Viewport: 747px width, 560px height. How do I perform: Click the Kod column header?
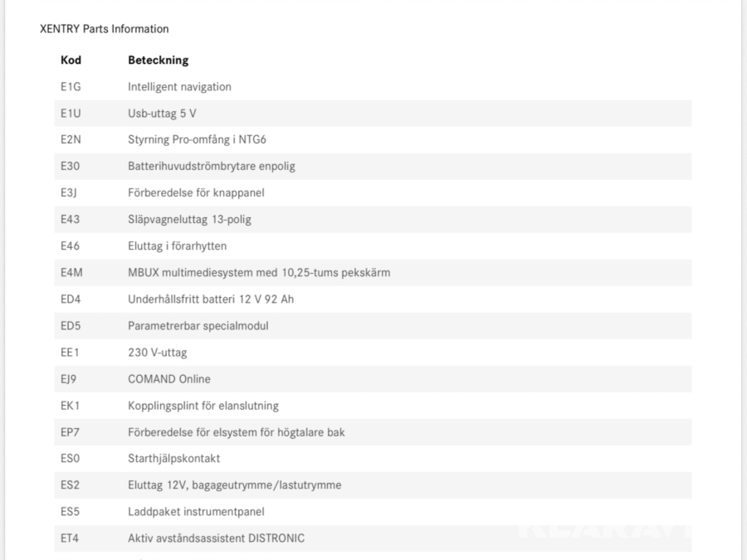click(x=71, y=61)
